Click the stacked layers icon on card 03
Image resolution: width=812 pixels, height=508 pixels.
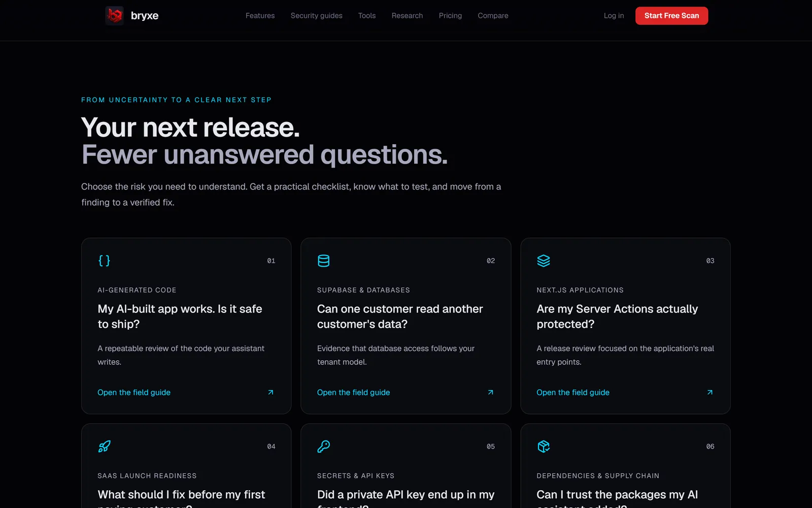tap(544, 261)
